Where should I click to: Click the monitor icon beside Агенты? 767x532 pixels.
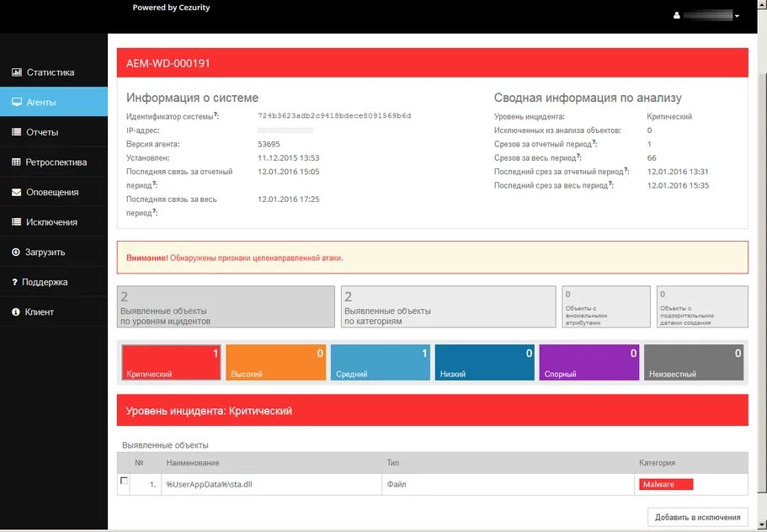coord(17,102)
